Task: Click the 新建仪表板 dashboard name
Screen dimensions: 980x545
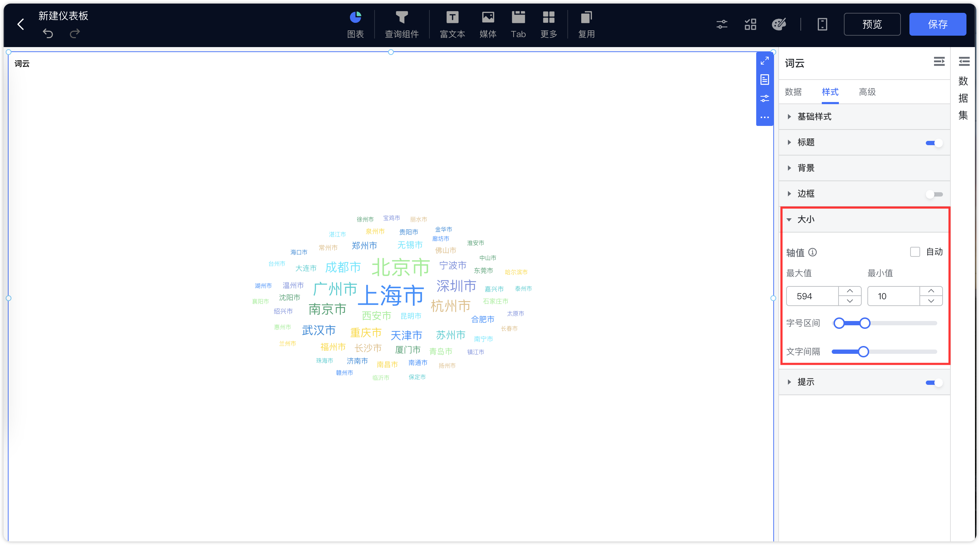Action: click(x=63, y=16)
